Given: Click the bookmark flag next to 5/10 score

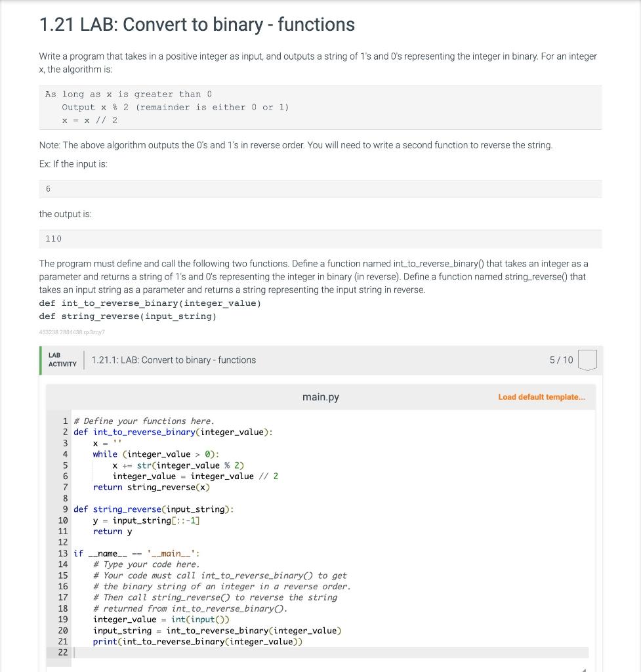Looking at the screenshot, I should pyautogui.click(x=588, y=359).
